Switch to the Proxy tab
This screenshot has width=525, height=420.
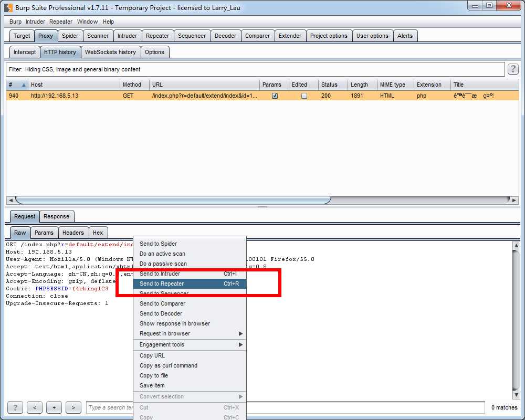pos(46,36)
